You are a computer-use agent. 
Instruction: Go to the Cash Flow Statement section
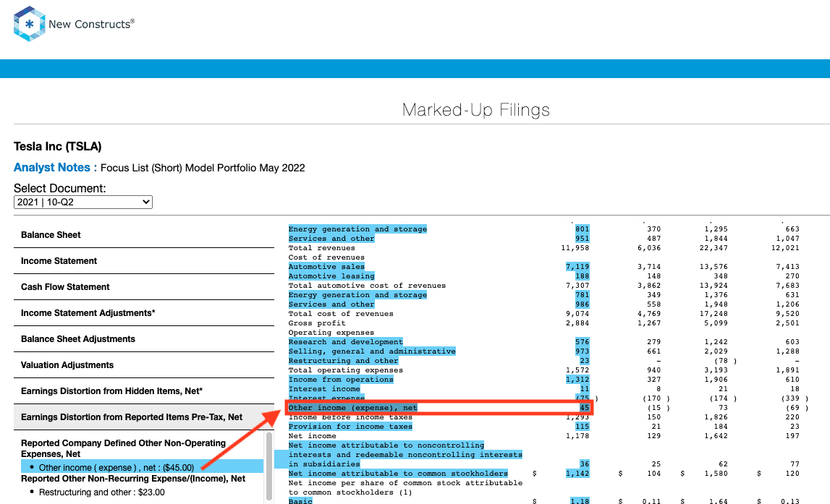coord(144,286)
